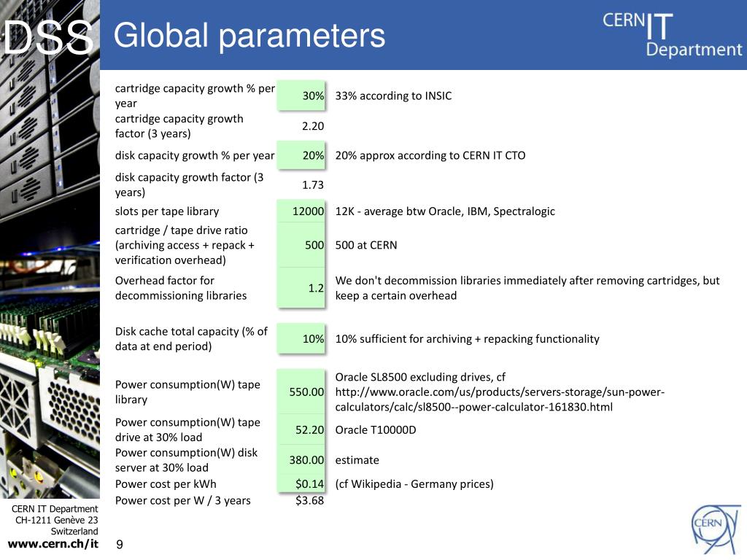Click the 2.20 cartridge growth factor value
The height and width of the screenshot is (560, 747).
312,125
